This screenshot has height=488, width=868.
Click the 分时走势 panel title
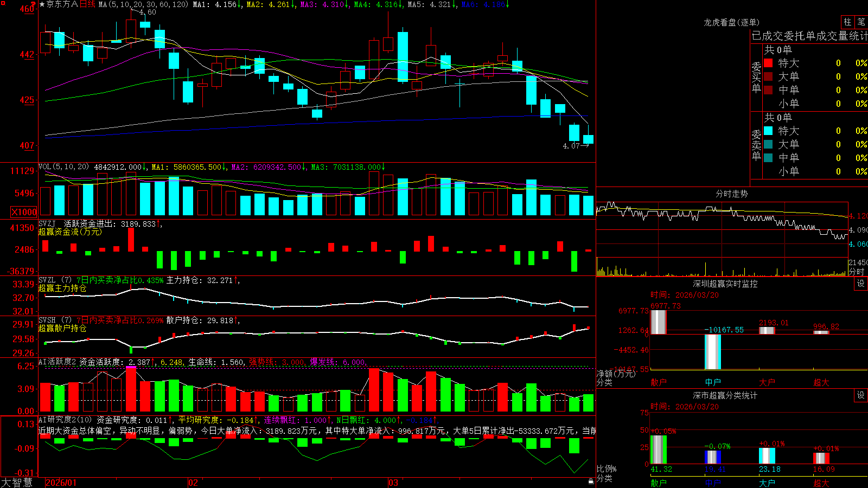click(731, 194)
